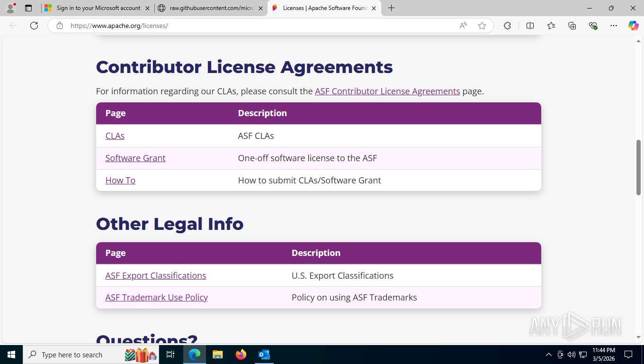Click the browser back arrow
The height and width of the screenshot is (364, 644).
coord(13,26)
